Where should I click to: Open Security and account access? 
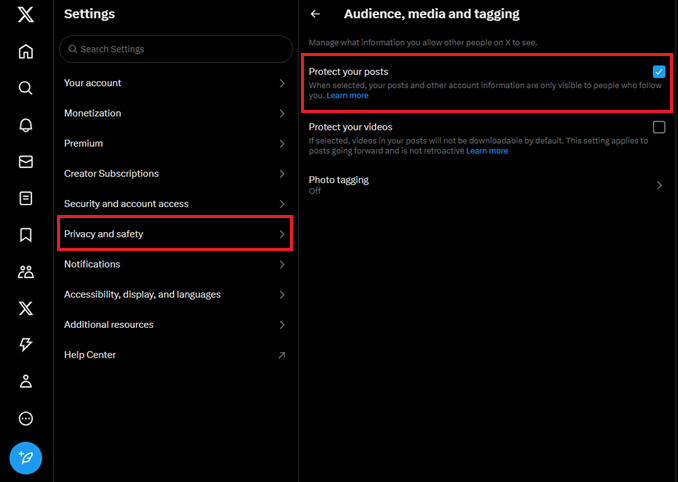(x=174, y=204)
